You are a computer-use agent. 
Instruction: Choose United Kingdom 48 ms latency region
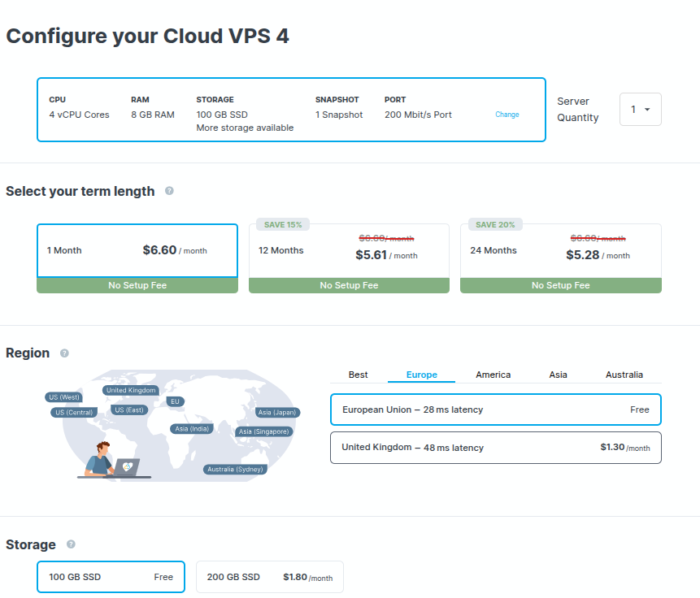(x=496, y=448)
